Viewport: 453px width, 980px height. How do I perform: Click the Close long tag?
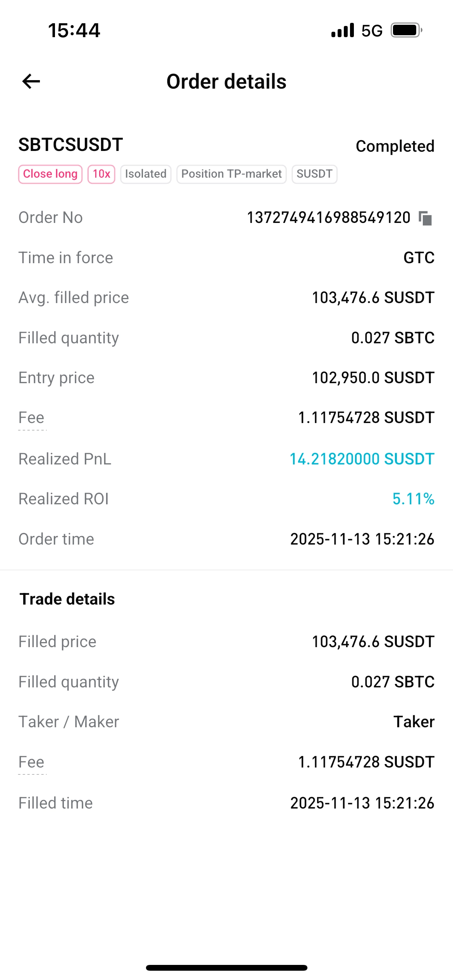pyautogui.click(x=50, y=174)
